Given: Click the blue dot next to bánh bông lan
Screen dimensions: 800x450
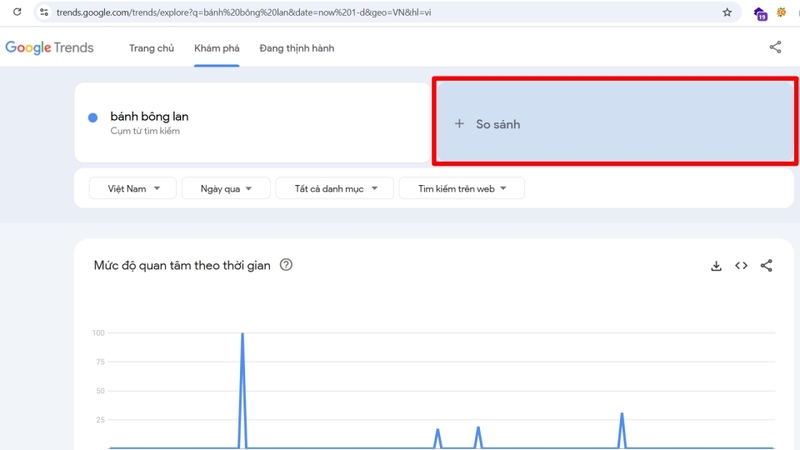Looking at the screenshot, I should point(93,118).
